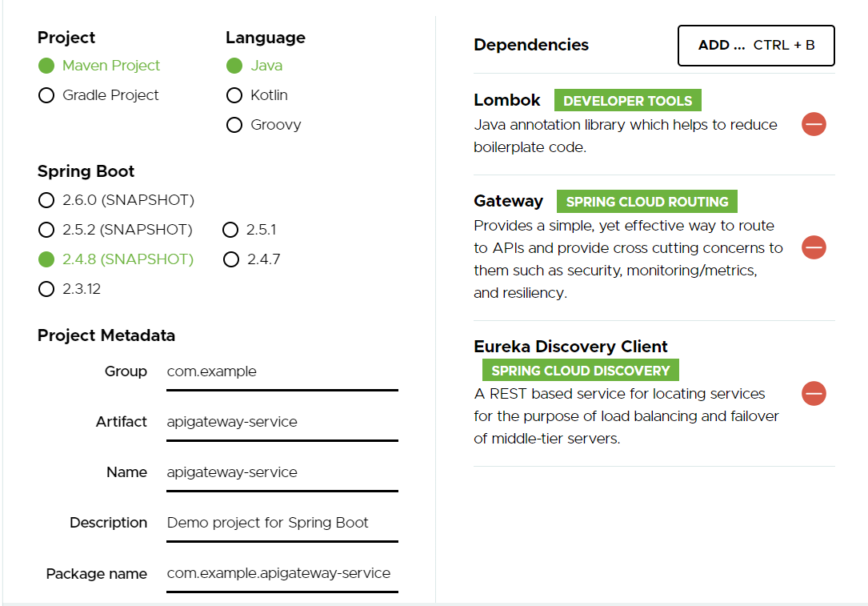
Task: Focus the Name input field
Action: [282, 472]
